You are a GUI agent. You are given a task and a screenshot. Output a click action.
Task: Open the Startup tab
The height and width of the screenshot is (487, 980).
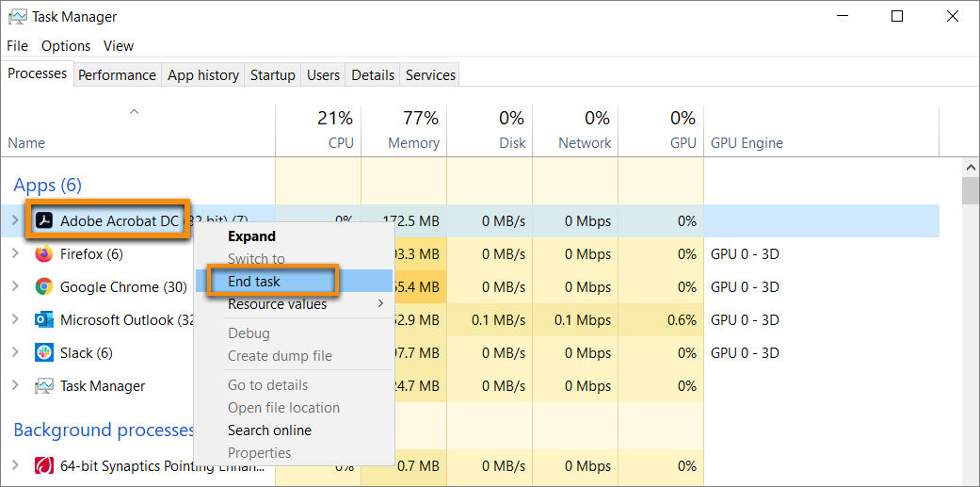[272, 75]
